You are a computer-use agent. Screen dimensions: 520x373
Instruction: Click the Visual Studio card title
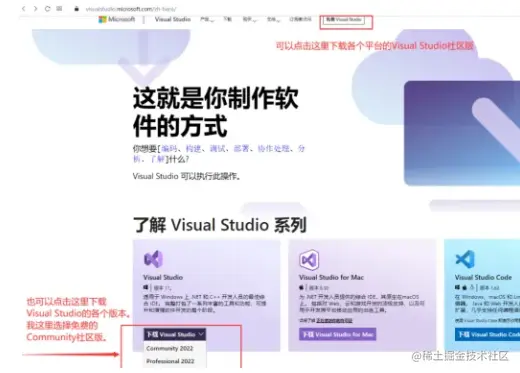tap(163, 277)
